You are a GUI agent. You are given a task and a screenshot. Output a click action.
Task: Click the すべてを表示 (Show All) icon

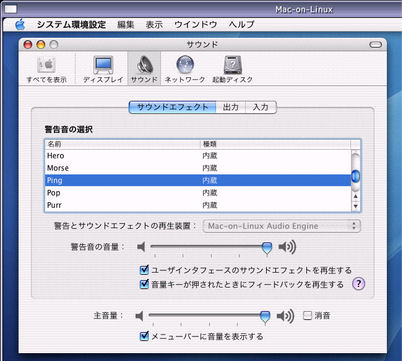[x=46, y=69]
